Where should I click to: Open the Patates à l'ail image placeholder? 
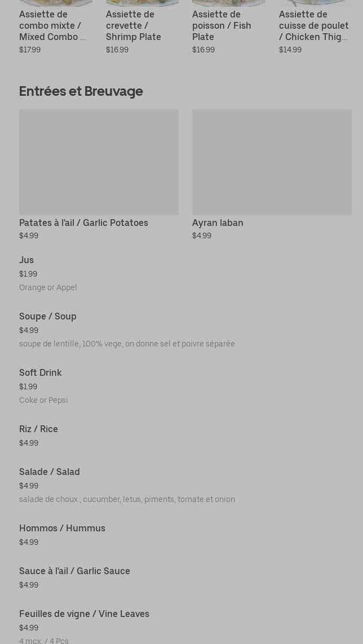[x=99, y=162]
